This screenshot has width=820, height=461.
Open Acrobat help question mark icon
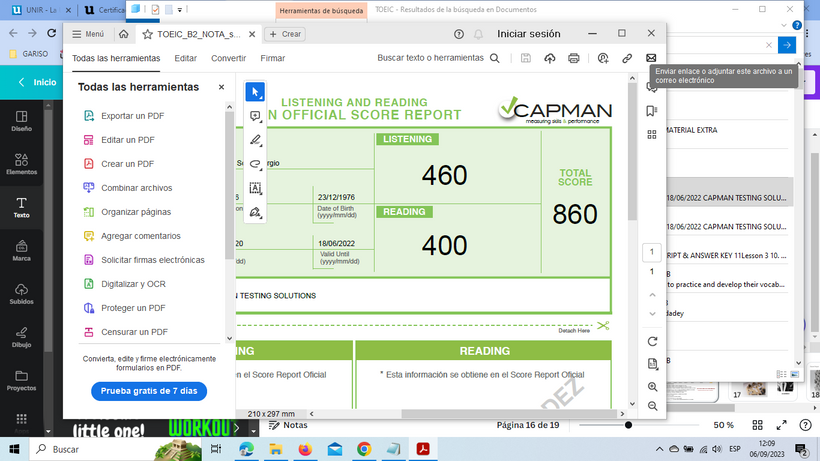click(459, 34)
